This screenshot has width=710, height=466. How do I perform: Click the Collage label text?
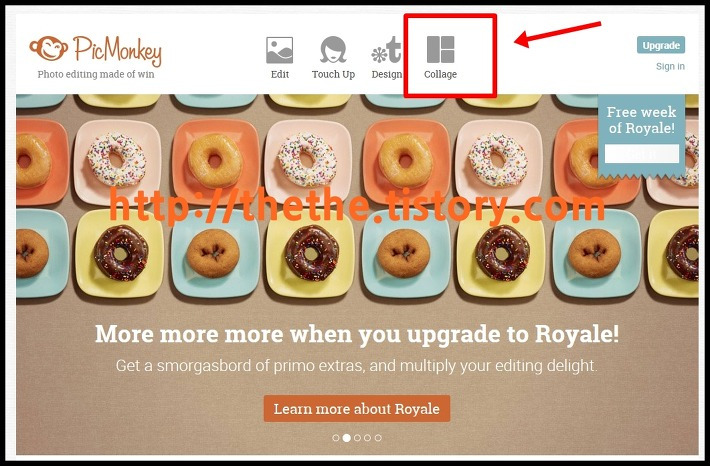pyautogui.click(x=441, y=74)
